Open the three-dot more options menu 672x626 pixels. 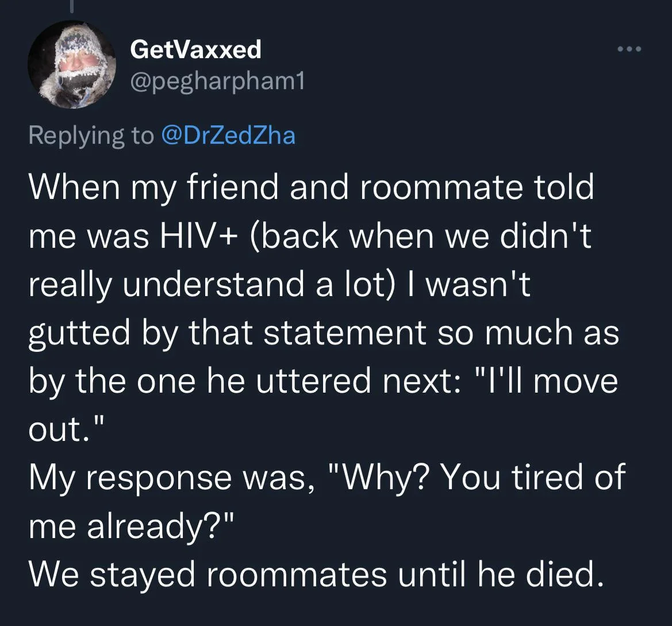(x=628, y=49)
